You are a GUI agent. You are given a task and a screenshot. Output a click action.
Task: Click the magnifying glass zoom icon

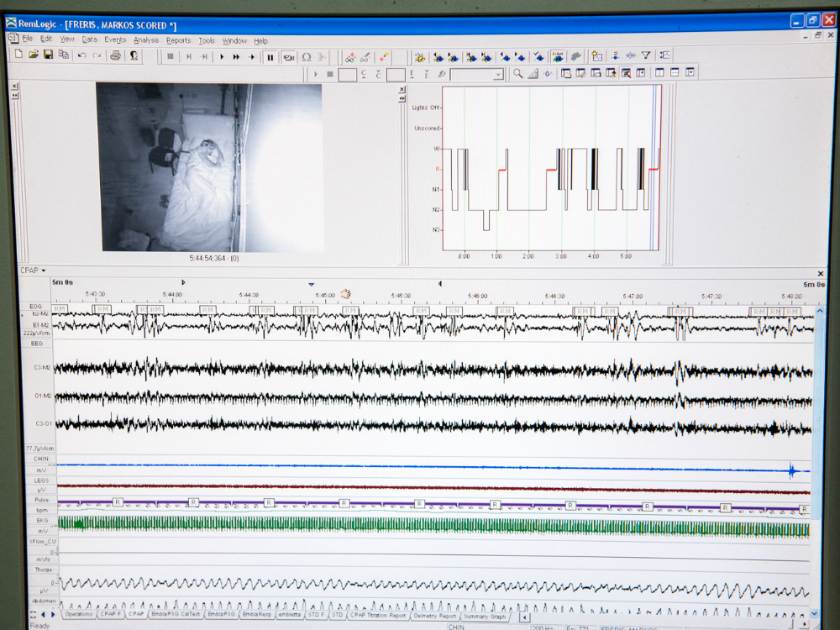tap(517, 73)
